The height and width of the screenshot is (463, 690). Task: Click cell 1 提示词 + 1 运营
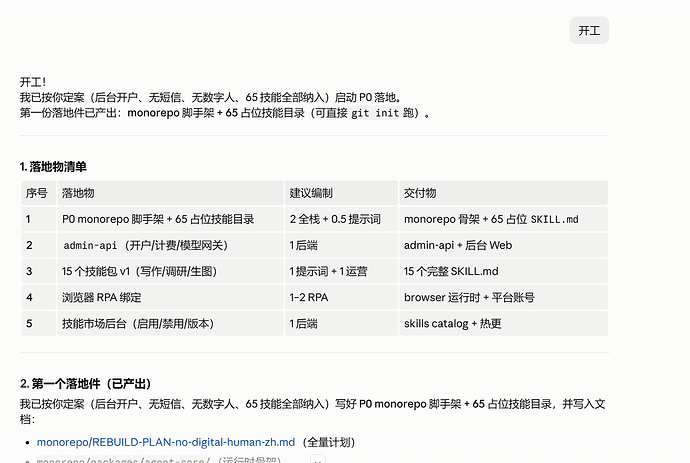click(x=341, y=271)
